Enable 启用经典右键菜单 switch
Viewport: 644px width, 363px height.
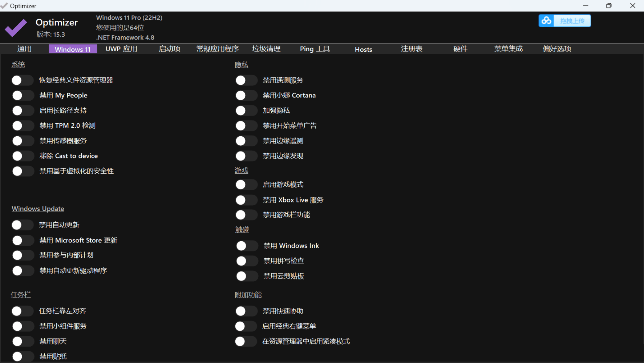(245, 326)
